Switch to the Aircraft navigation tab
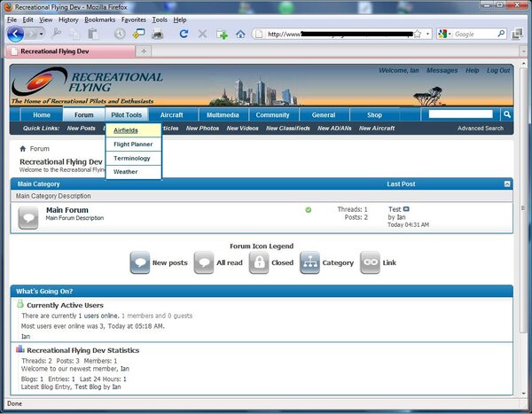532x414 pixels. tap(172, 114)
